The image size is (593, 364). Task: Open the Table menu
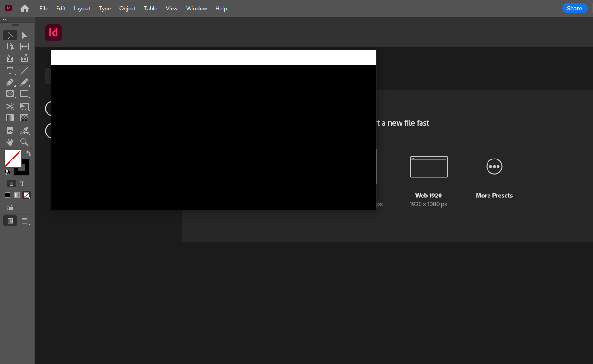point(151,9)
